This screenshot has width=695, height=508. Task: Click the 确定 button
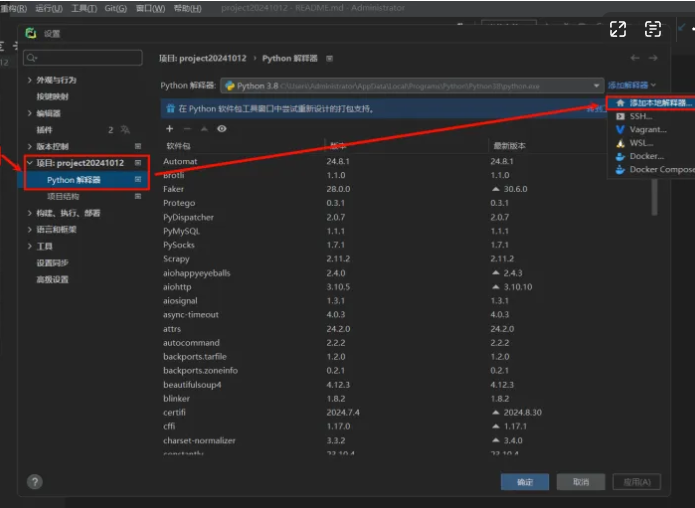[x=525, y=482]
